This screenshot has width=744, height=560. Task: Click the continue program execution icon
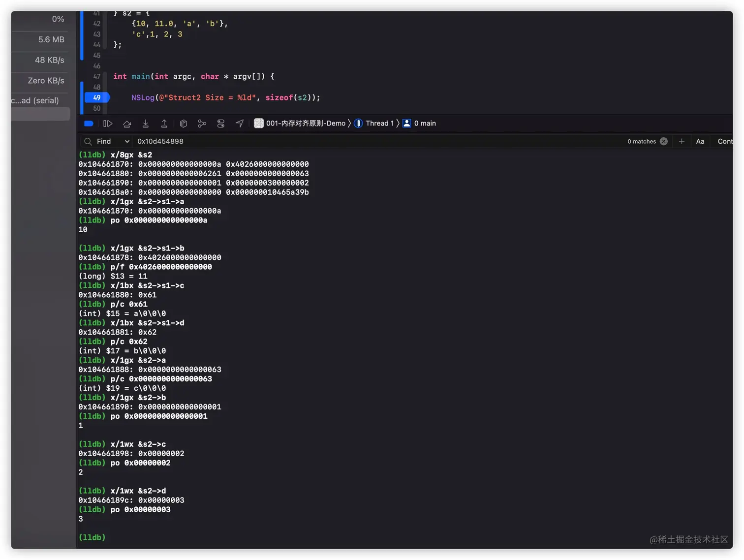click(108, 124)
